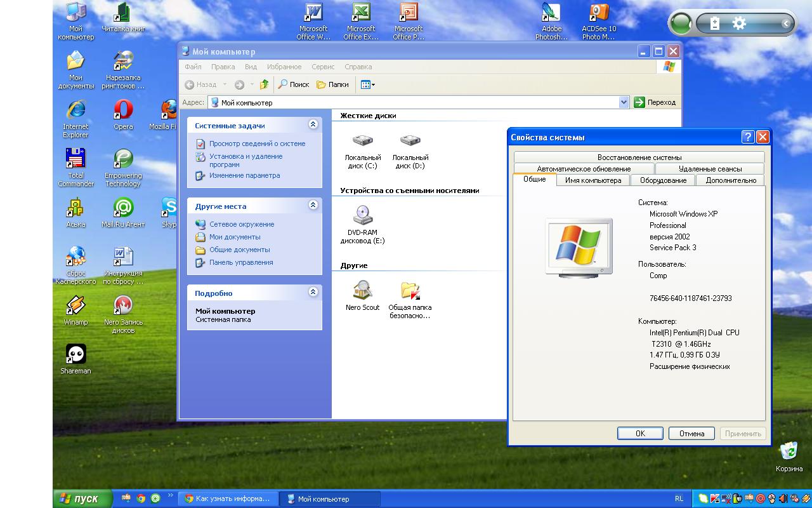Image resolution: width=812 pixels, height=508 pixels.
Task: Switch to Как узнать информа... taskbar button
Action: [229, 498]
